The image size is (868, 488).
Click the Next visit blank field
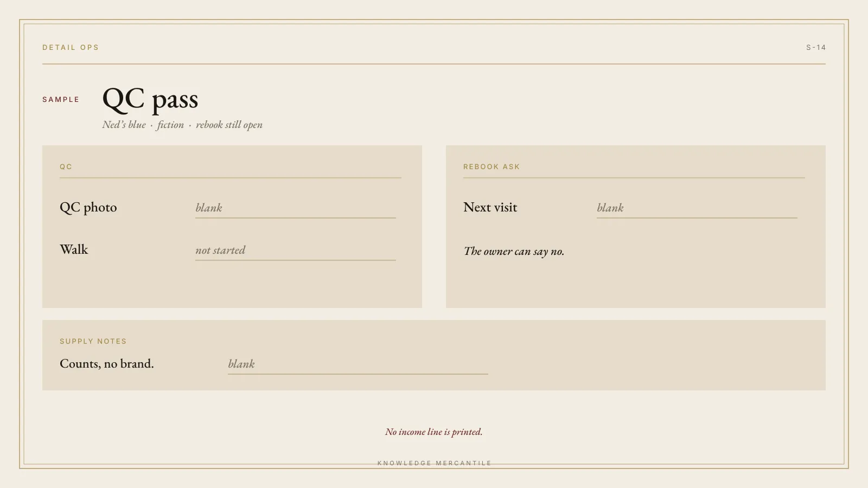coord(697,208)
